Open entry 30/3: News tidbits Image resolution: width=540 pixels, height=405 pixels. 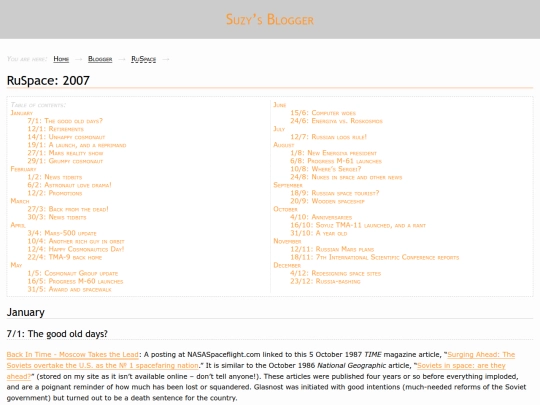point(57,217)
